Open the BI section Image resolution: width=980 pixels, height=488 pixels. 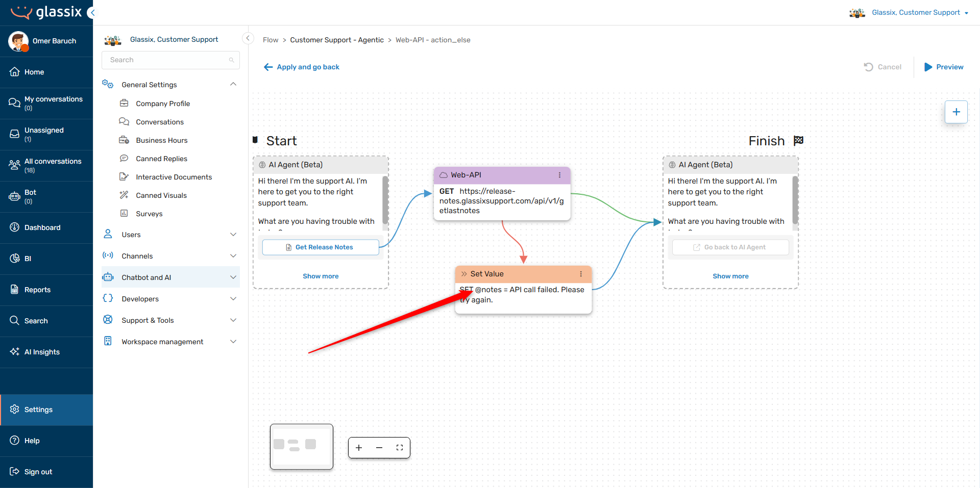46,259
